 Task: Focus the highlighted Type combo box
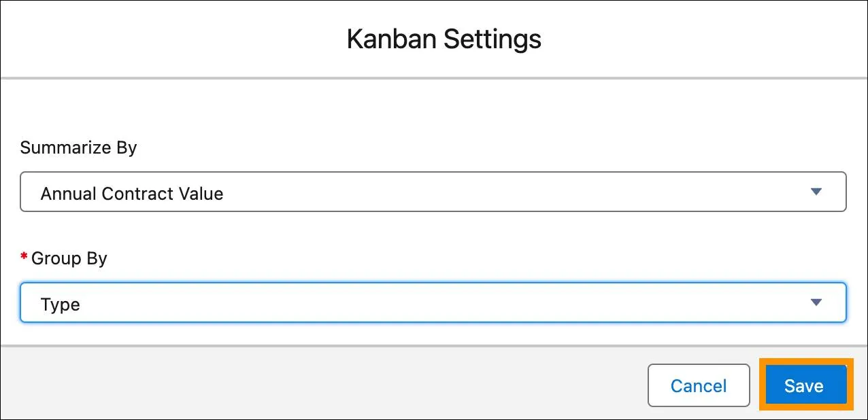[x=433, y=302]
